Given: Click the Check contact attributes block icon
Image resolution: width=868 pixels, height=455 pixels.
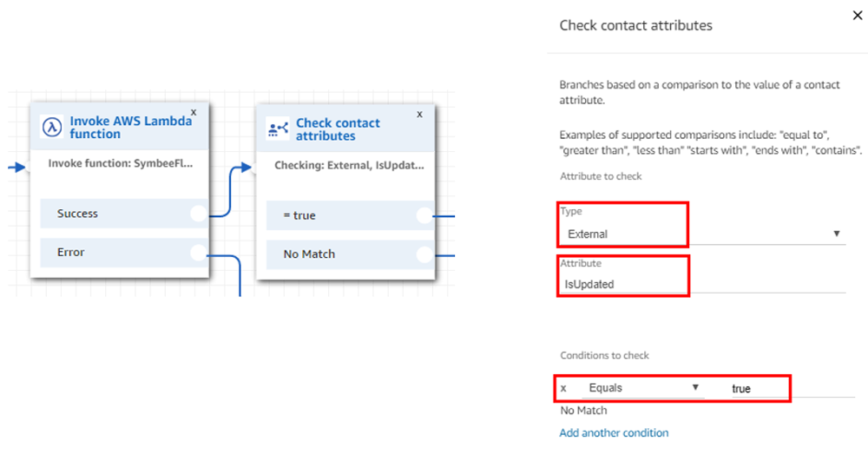Looking at the screenshot, I should (x=278, y=129).
